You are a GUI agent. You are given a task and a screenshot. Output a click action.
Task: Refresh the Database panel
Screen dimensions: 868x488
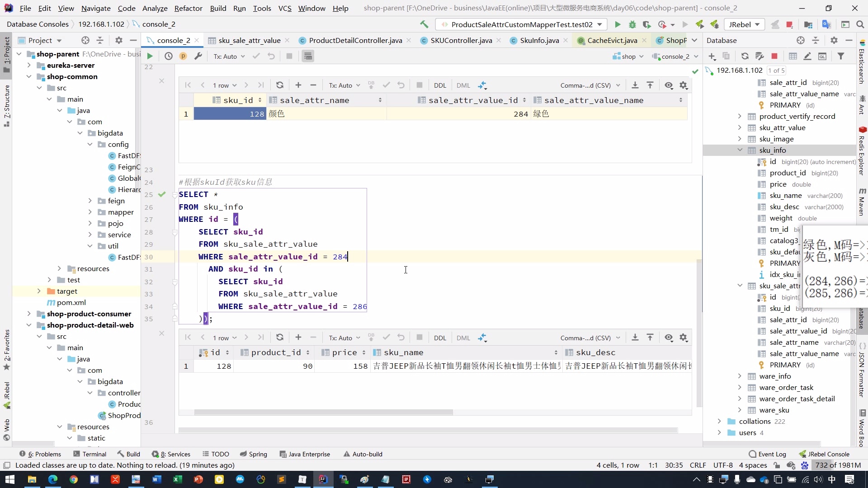point(745,56)
